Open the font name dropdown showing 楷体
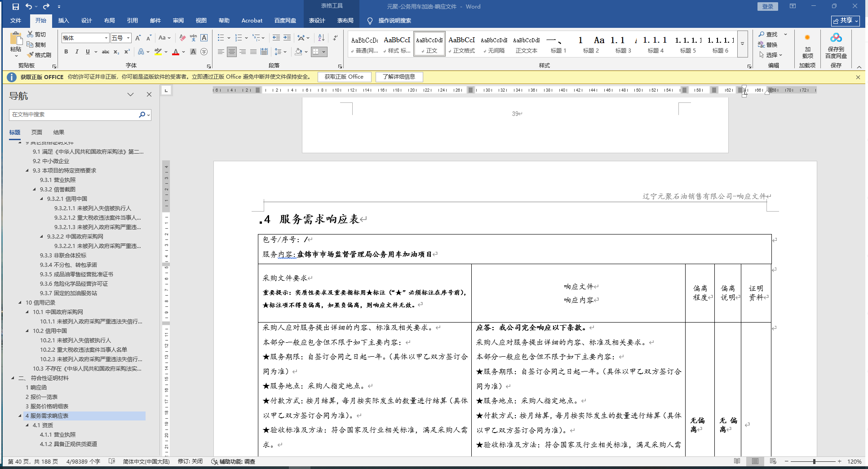This screenshot has height=469, width=868. click(106, 38)
